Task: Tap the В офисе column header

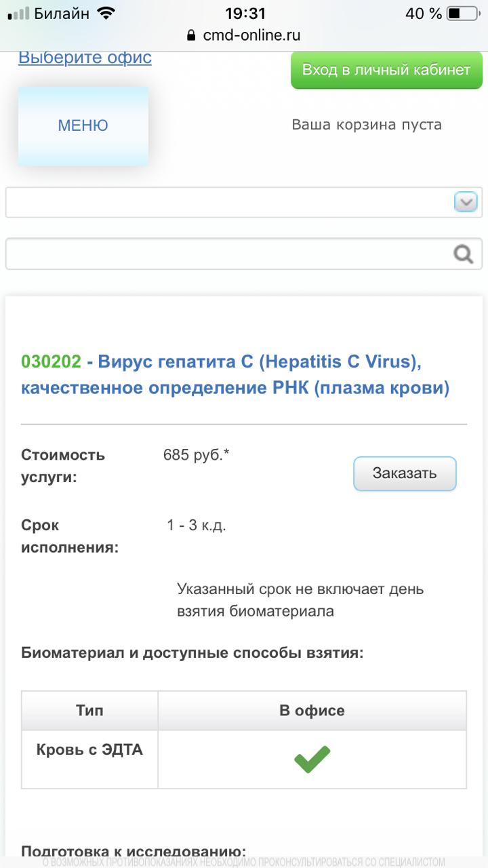Action: point(312,711)
